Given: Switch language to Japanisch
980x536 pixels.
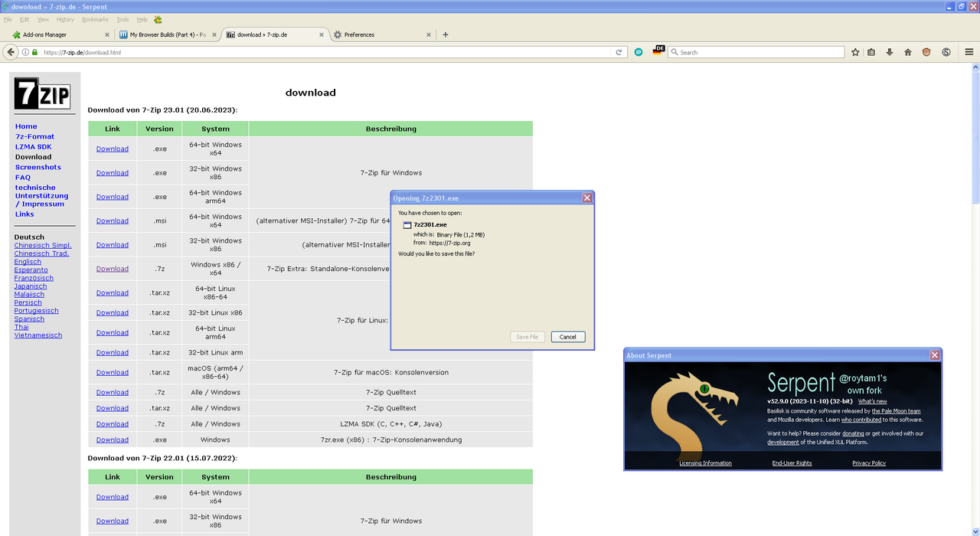Looking at the screenshot, I should pyautogui.click(x=31, y=286).
